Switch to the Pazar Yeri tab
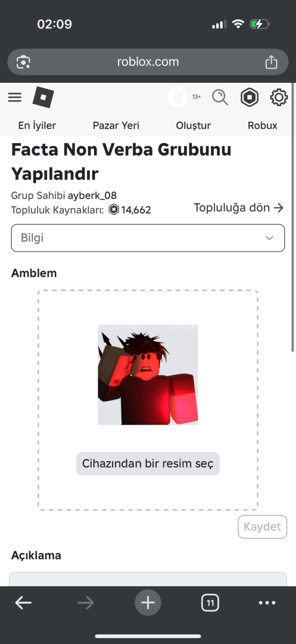This screenshot has width=296, height=644. pos(116,125)
